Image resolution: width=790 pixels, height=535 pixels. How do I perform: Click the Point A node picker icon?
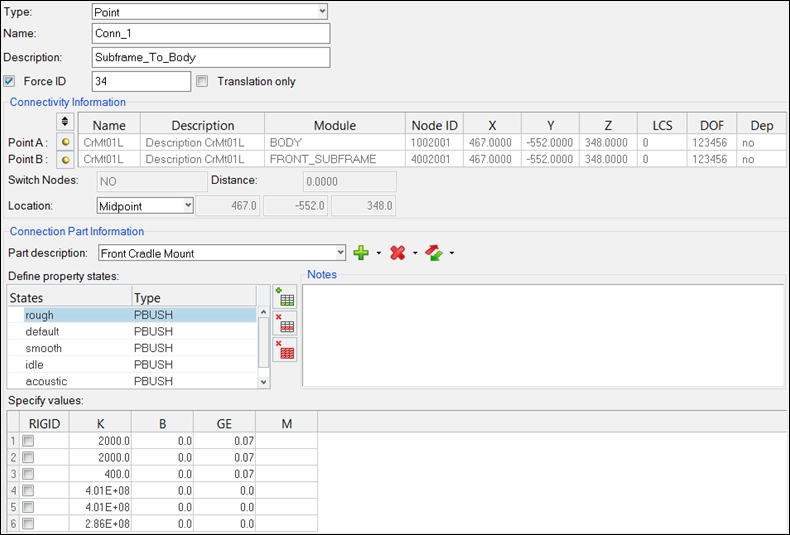point(66,143)
